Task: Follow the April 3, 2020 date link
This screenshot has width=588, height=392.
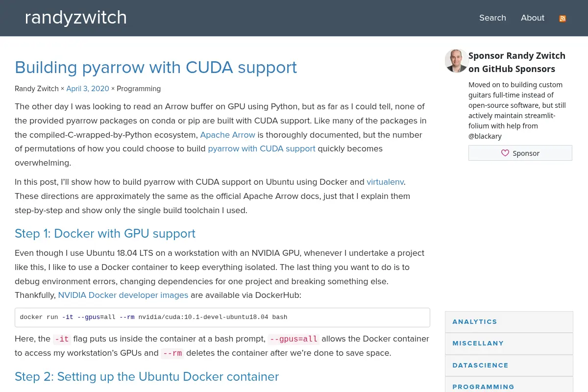Action: (88, 89)
